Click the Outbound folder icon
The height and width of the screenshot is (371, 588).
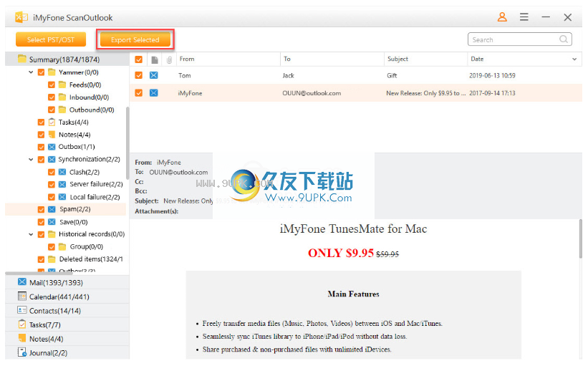click(62, 110)
